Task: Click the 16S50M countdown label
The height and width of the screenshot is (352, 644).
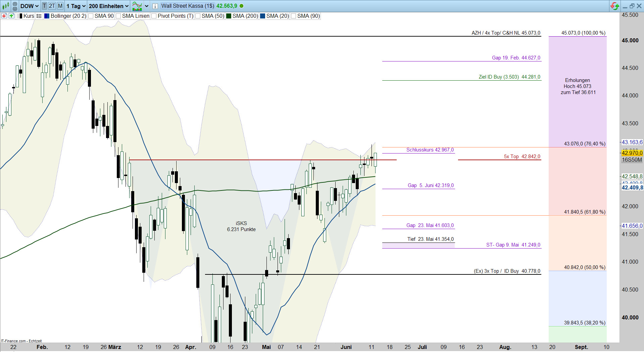Action: [632, 160]
